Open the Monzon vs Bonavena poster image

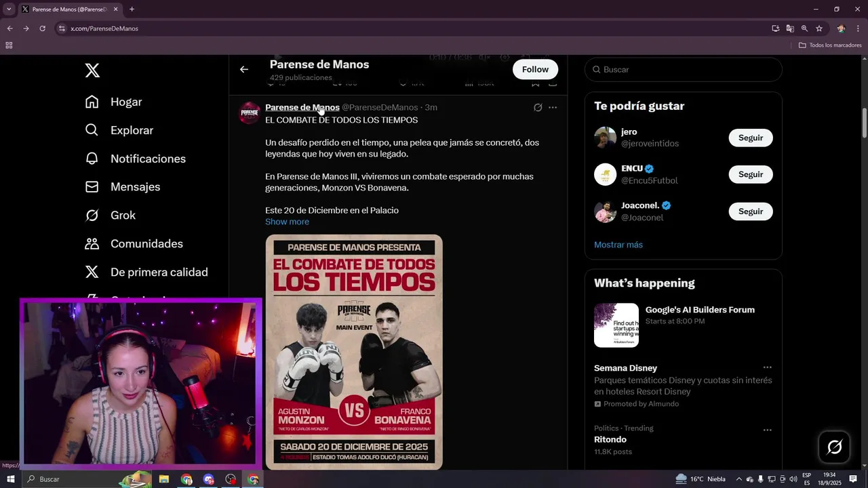tap(354, 352)
